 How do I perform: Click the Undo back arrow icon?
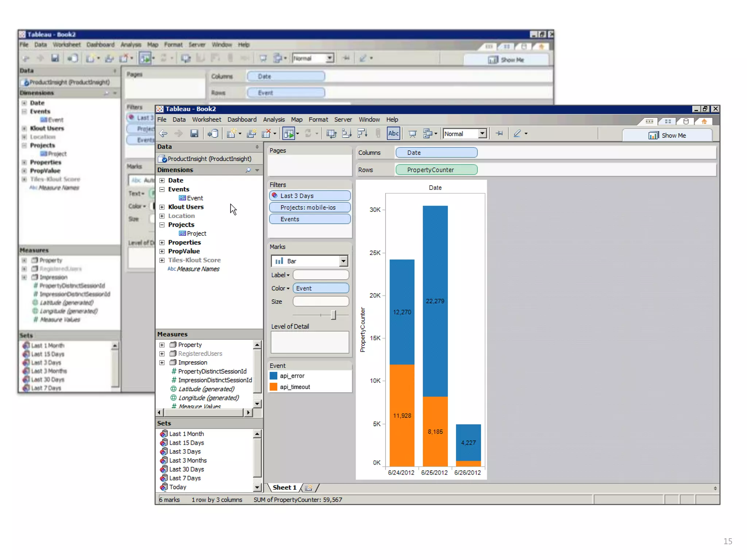pyautogui.click(x=163, y=134)
